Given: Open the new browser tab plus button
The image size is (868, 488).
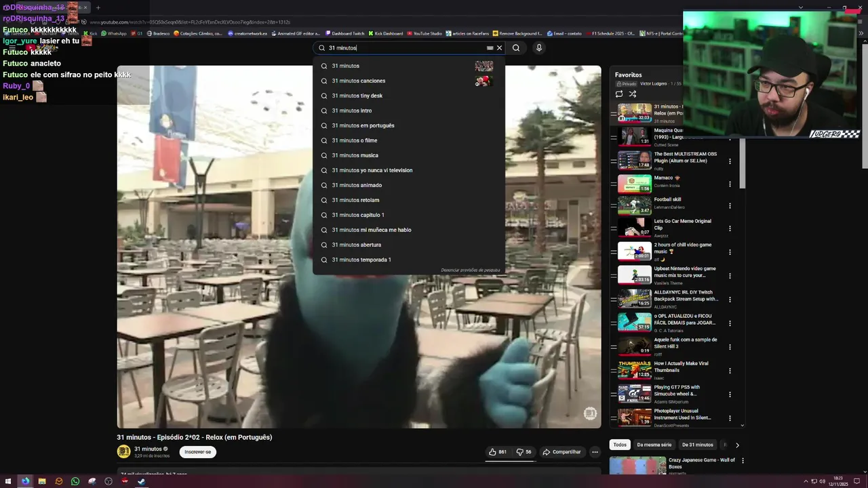Looking at the screenshot, I should [98, 7].
